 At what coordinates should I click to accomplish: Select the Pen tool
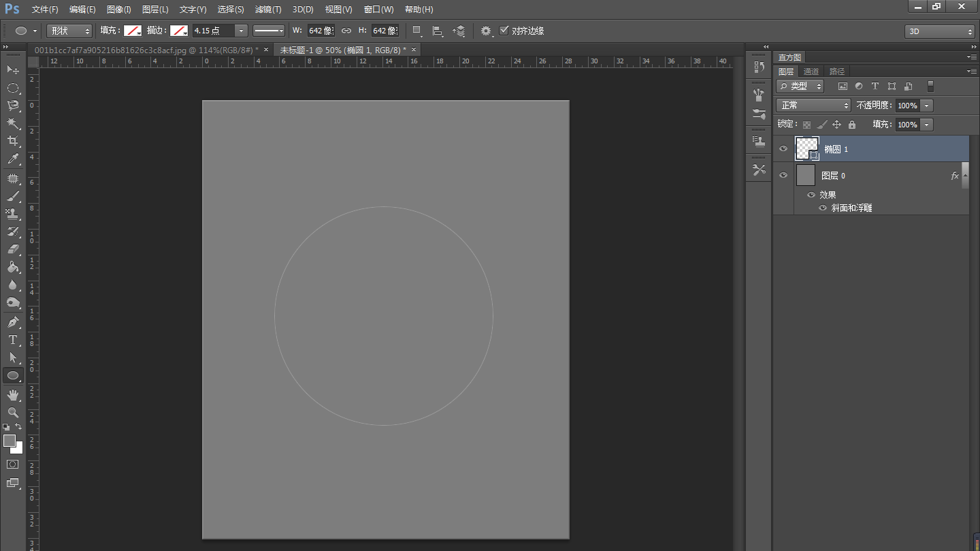12,321
